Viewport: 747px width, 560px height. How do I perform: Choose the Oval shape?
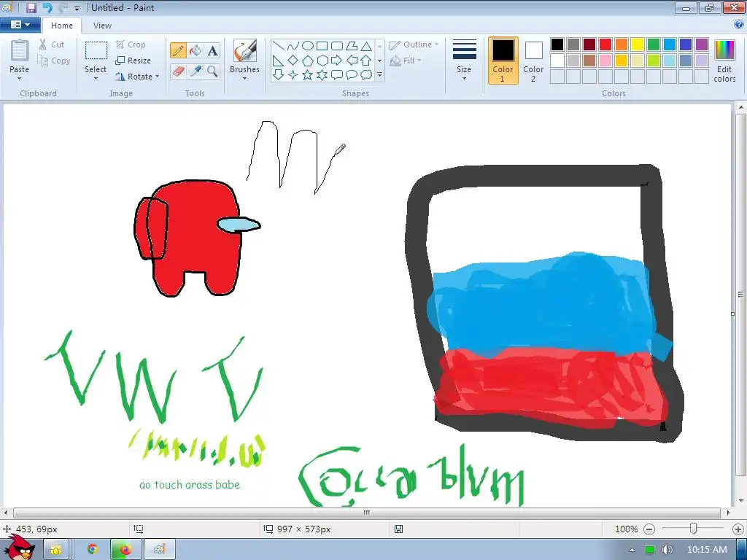tap(308, 46)
